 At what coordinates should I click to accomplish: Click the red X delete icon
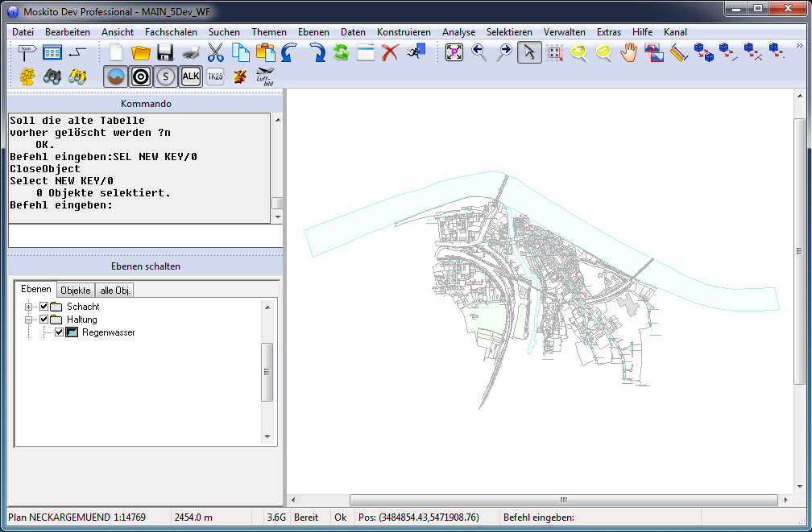click(x=390, y=53)
